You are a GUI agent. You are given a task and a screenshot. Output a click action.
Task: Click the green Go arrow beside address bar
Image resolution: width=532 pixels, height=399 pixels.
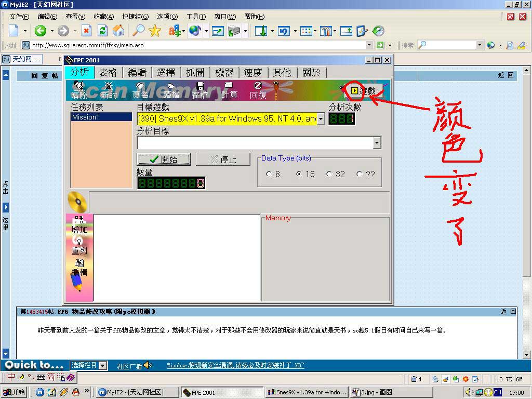pyautogui.click(x=380, y=45)
